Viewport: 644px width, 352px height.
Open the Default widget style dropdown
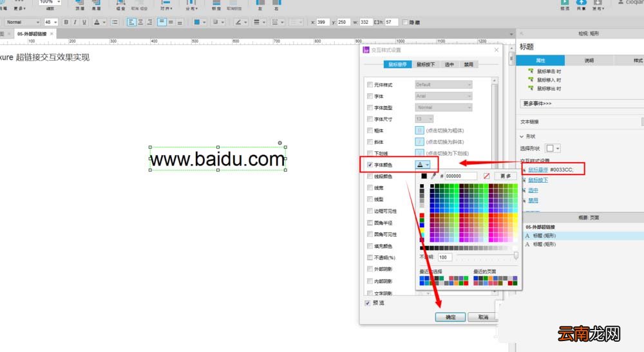(x=444, y=84)
